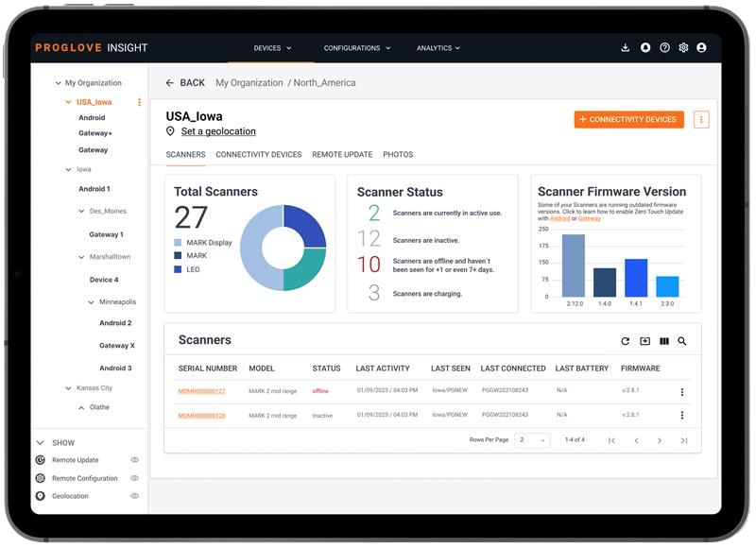This screenshot has height=548, width=756.
Task: Open the Configurations menu
Action: pos(357,48)
